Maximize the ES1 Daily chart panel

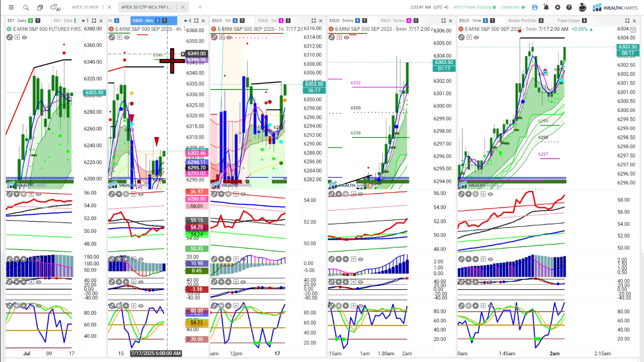pos(94,21)
